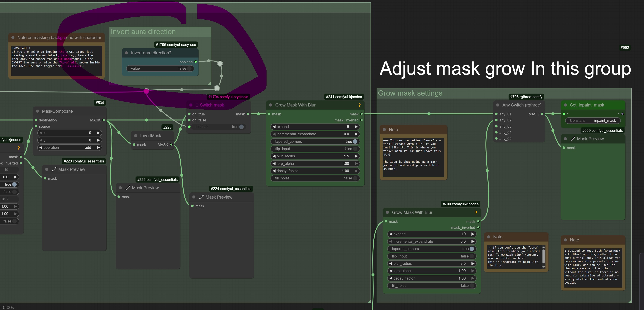Decrease expand value on node #241
644x310 pixels.
274,127
